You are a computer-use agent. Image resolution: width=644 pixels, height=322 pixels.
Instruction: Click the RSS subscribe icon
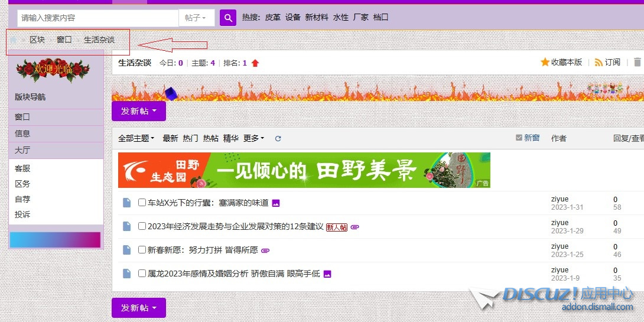[x=599, y=62]
